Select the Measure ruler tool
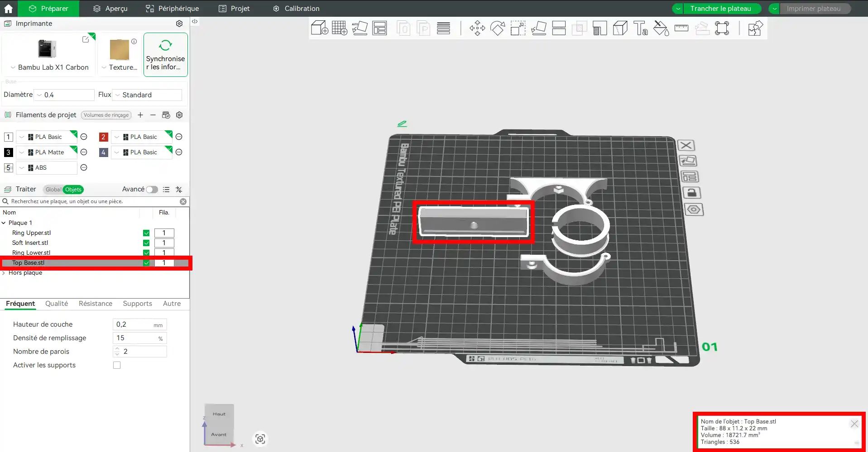Image resolution: width=868 pixels, height=452 pixels. (x=681, y=29)
